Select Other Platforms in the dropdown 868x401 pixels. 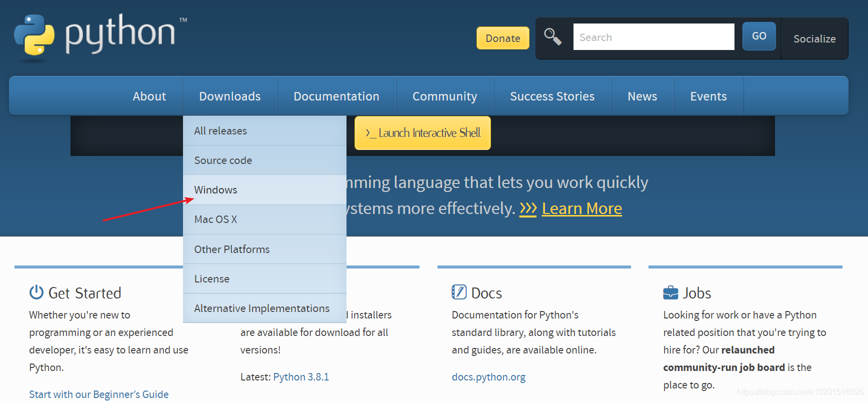[x=264, y=249]
